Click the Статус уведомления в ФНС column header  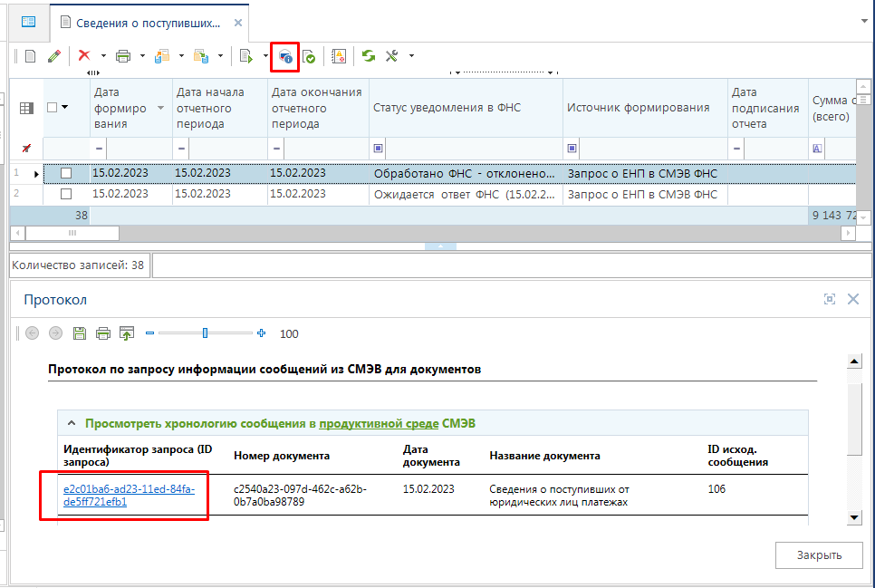coord(466,108)
